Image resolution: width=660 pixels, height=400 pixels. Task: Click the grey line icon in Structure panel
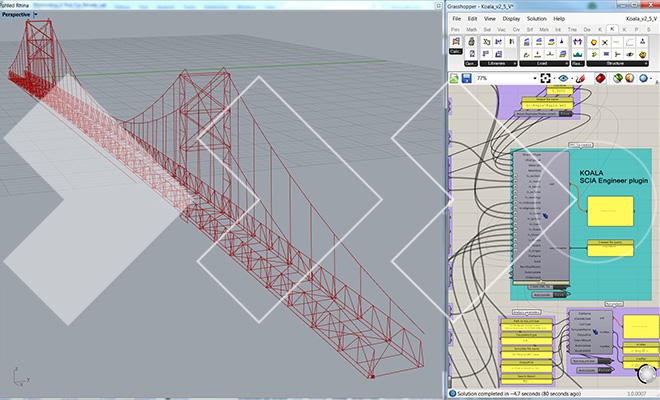click(x=617, y=42)
